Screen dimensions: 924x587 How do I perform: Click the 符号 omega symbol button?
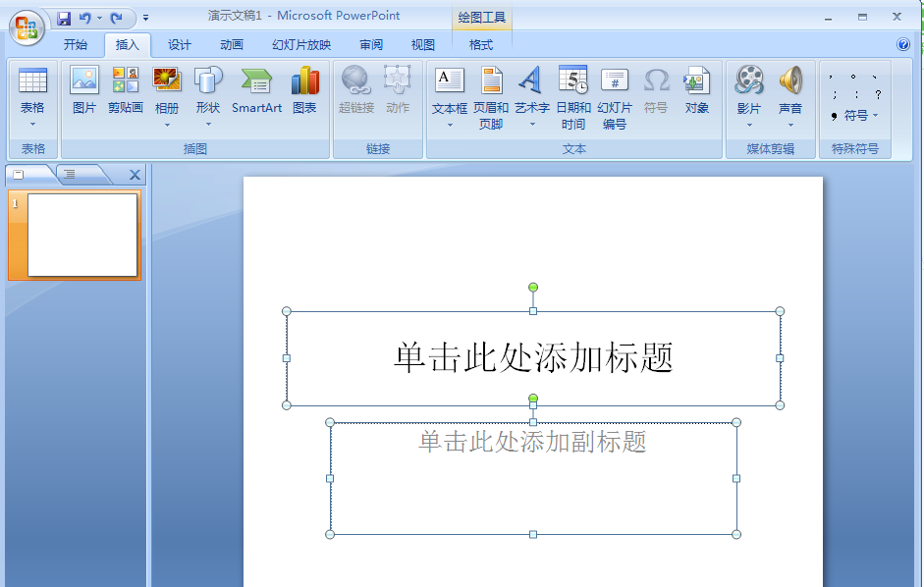656,90
